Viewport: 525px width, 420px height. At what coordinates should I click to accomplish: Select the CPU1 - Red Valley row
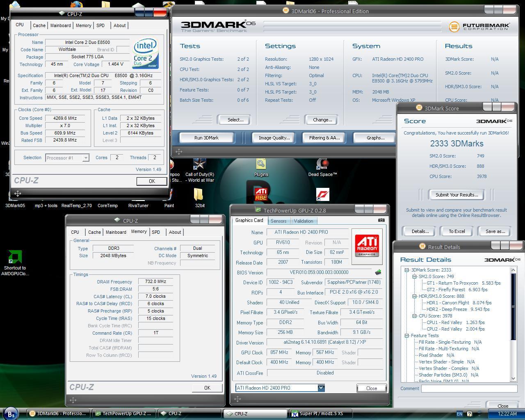pos(456,322)
